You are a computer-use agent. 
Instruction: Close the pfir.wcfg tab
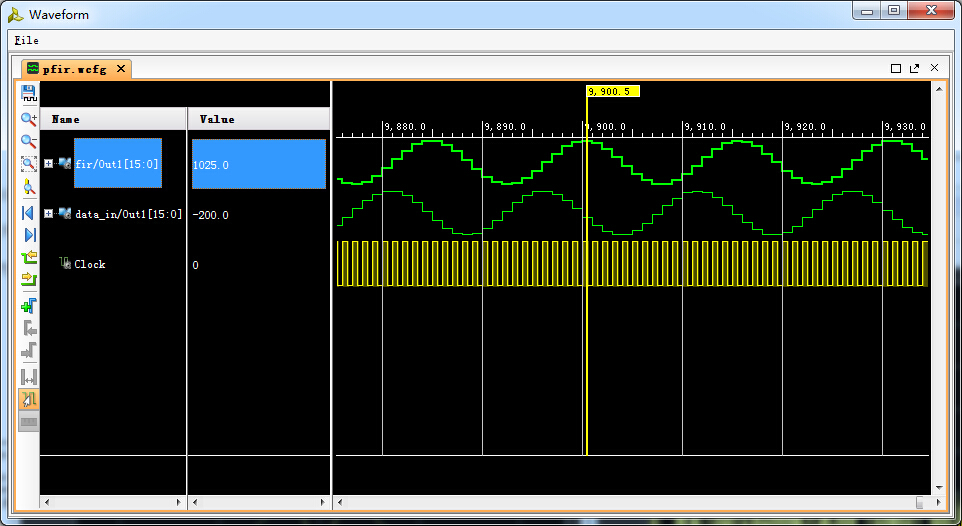coord(121,69)
